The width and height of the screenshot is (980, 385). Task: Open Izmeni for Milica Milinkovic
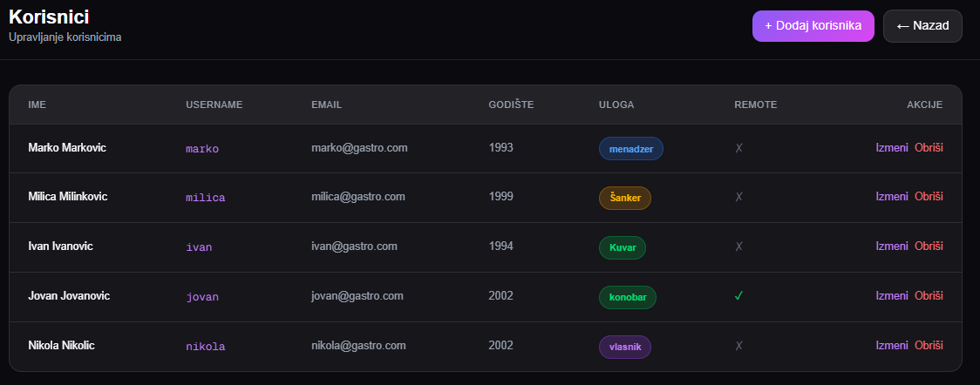pos(892,197)
